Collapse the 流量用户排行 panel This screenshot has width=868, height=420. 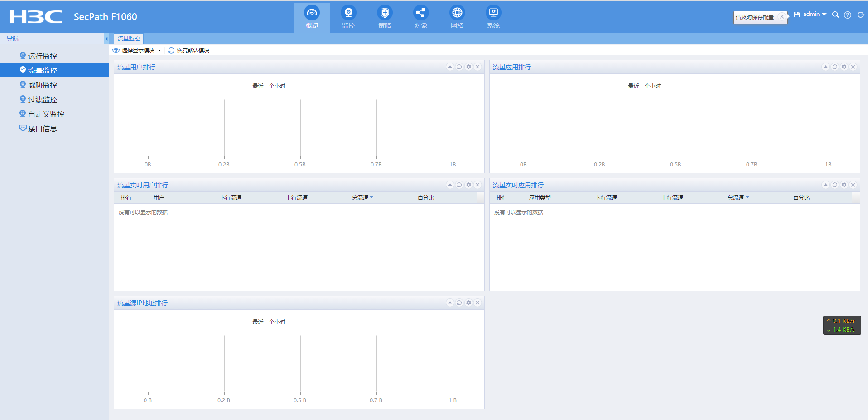(450, 67)
